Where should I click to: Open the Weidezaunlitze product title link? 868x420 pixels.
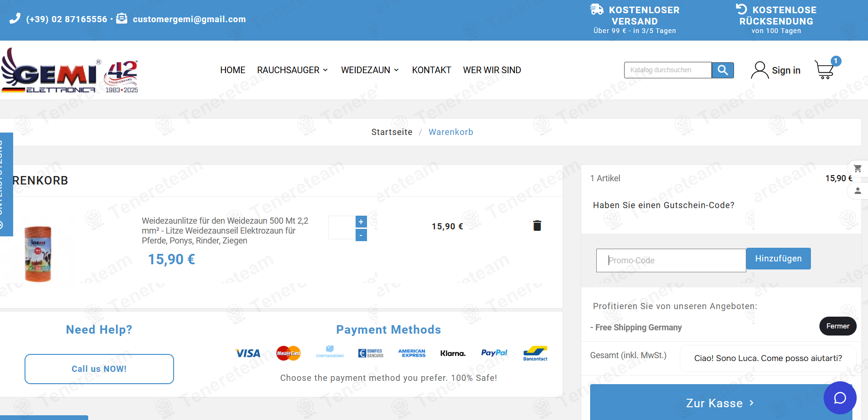(x=225, y=231)
